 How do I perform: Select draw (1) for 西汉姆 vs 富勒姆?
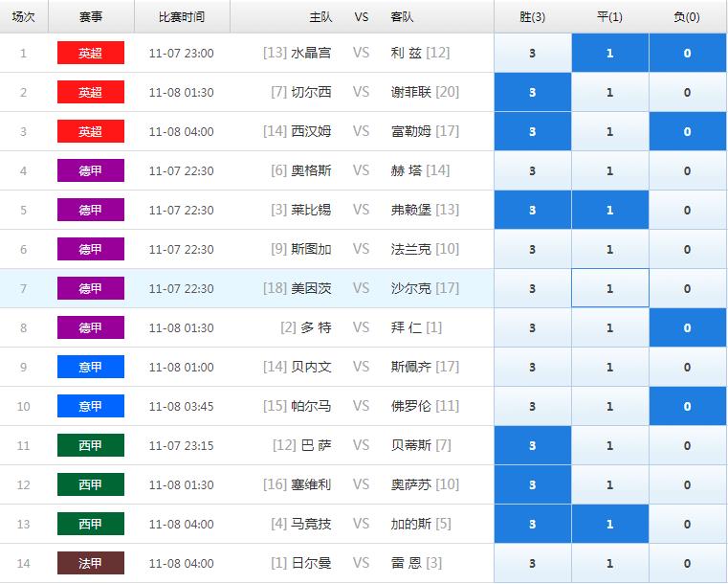point(609,131)
